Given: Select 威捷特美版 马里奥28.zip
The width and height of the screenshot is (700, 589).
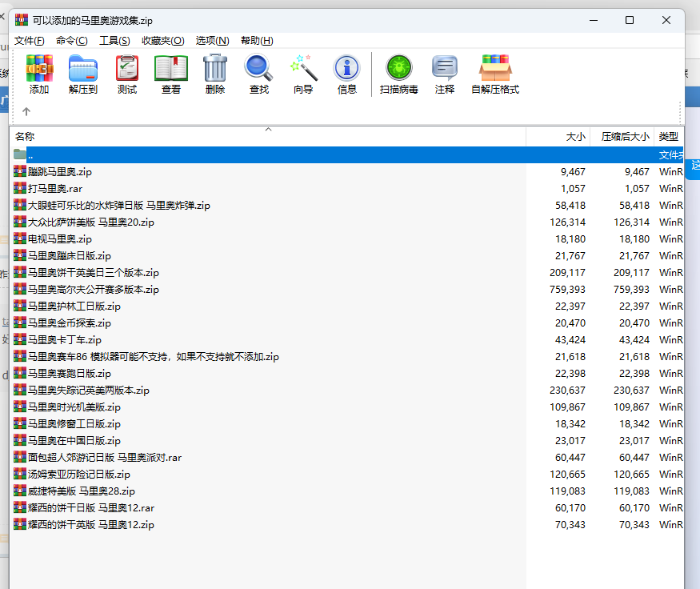Looking at the screenshot, I should point(82,491).
